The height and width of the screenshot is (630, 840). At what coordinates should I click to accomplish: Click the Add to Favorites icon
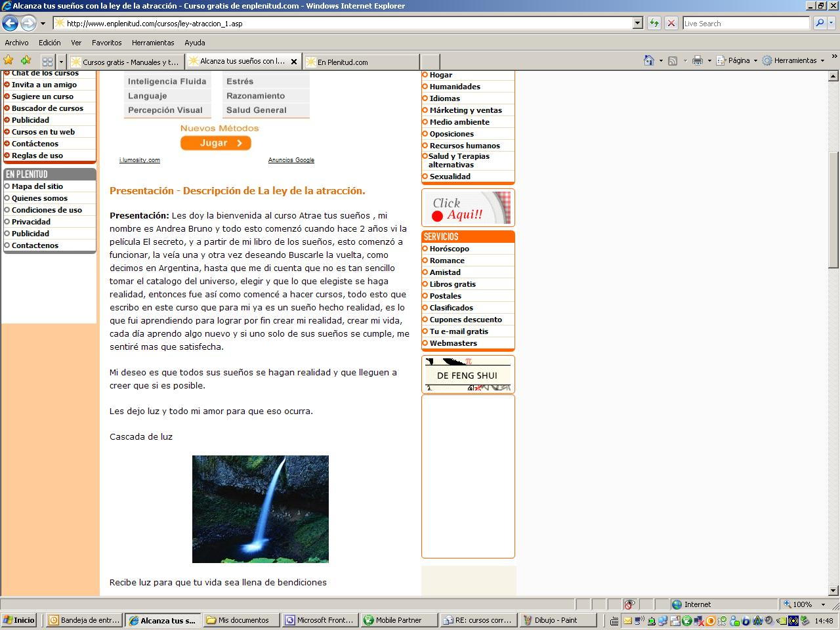(26, 60)
